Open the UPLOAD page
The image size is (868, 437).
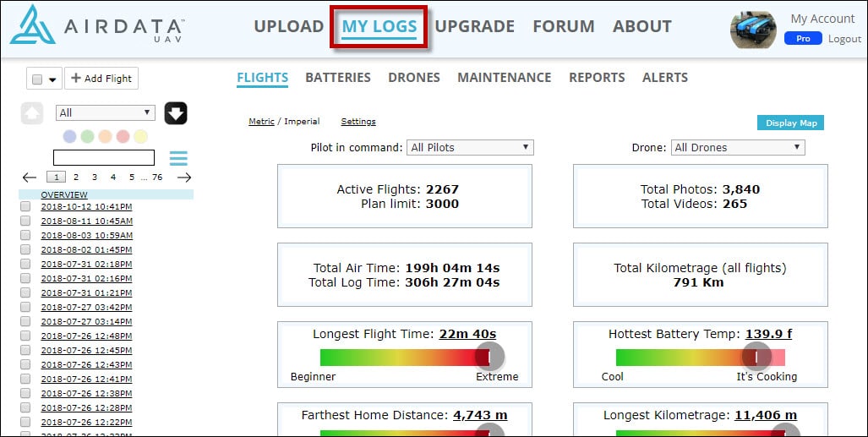click(288, 26)
